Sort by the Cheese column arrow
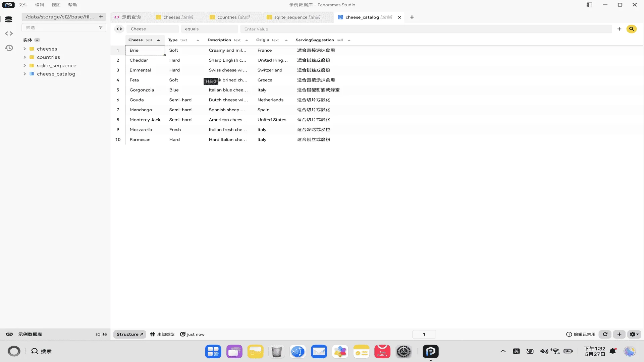The image size is (644, 362). click(x=158, y=40)
